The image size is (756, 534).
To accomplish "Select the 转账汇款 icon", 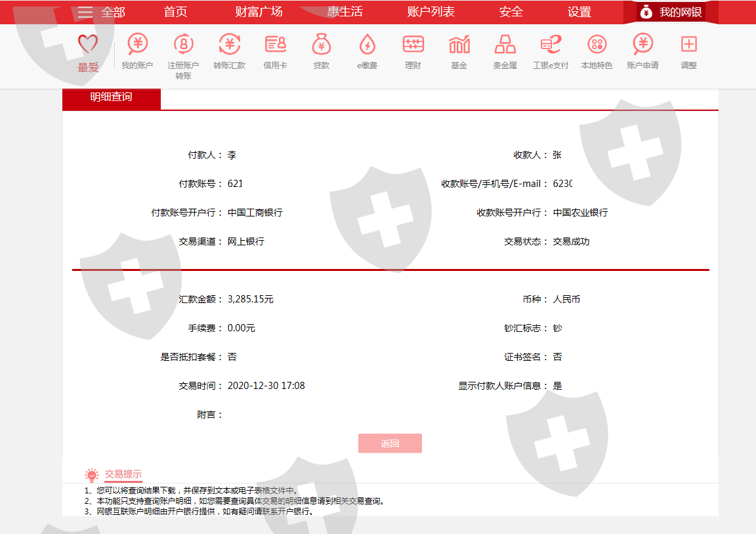I will click(x=229, y=45).
